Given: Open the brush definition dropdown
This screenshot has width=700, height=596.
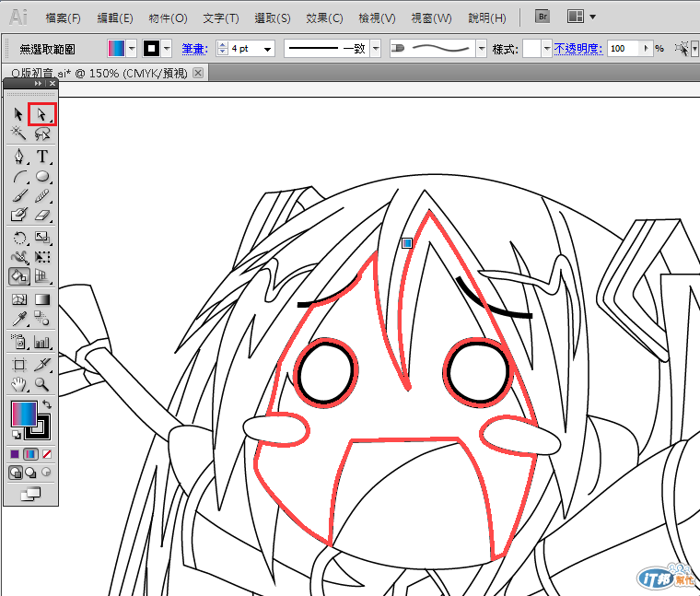Looking at the screenshot, I should [481, 48].
